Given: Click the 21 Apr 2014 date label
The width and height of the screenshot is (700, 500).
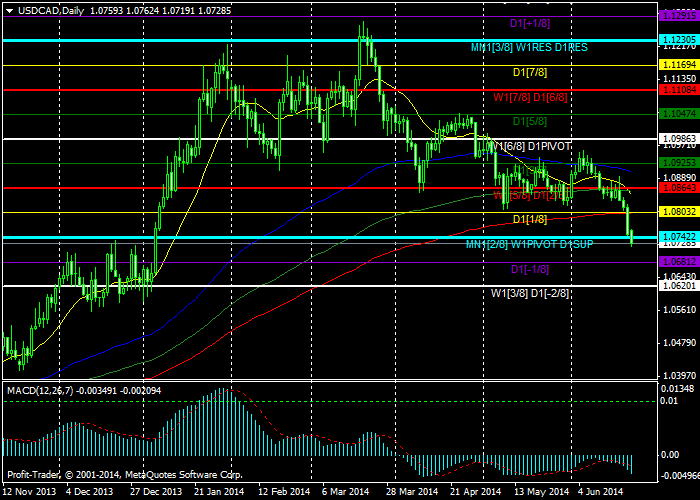Looking at the screenshot, I should point(475,492).
